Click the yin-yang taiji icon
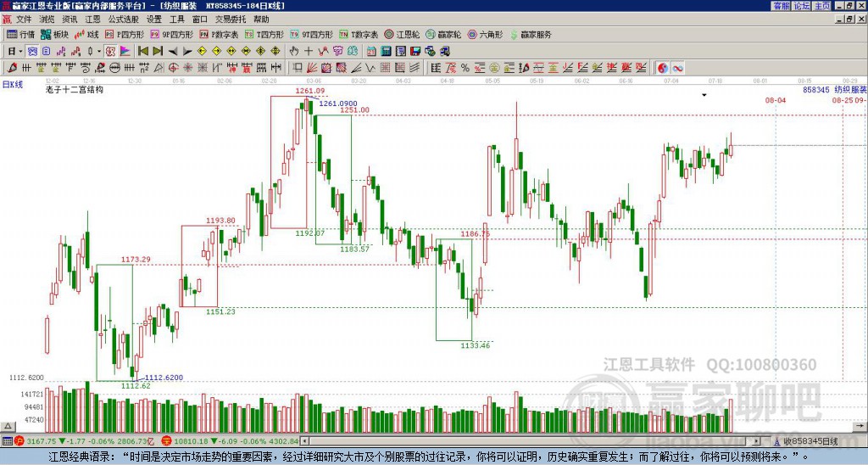 pyautogui.click(x=662, y=68)
